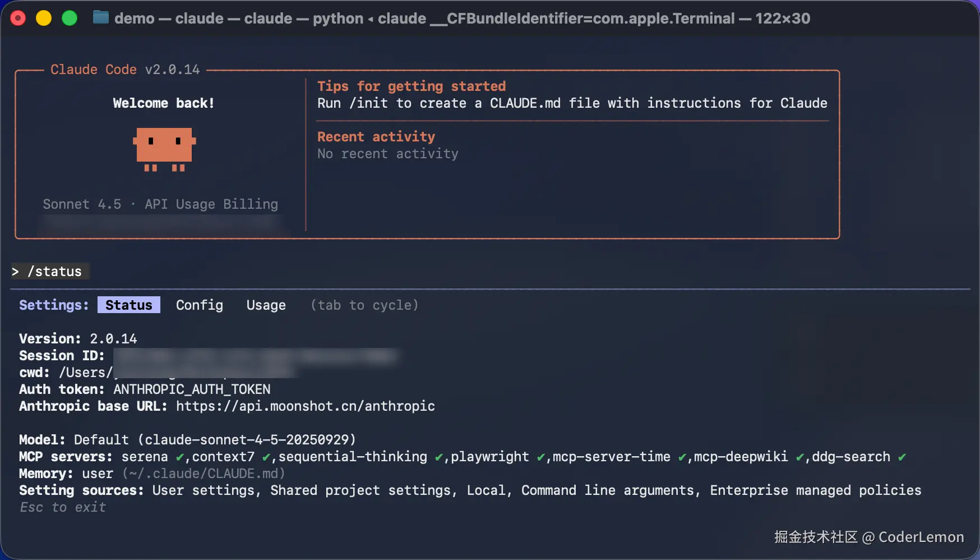
Task: Click the ~/.claude/CLAUDE.md memory path
Action: (x=204, y=474)
